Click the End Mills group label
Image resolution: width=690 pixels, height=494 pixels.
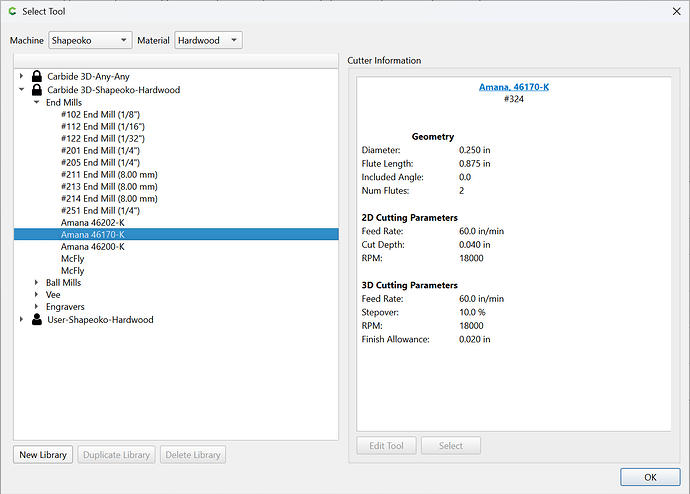[64, 102]
